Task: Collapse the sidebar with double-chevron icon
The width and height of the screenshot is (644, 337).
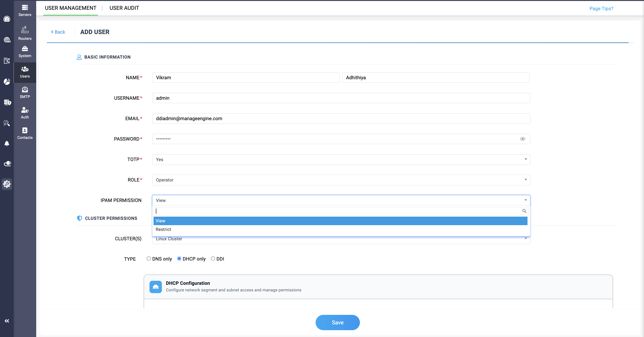Action: coord(7,321)
